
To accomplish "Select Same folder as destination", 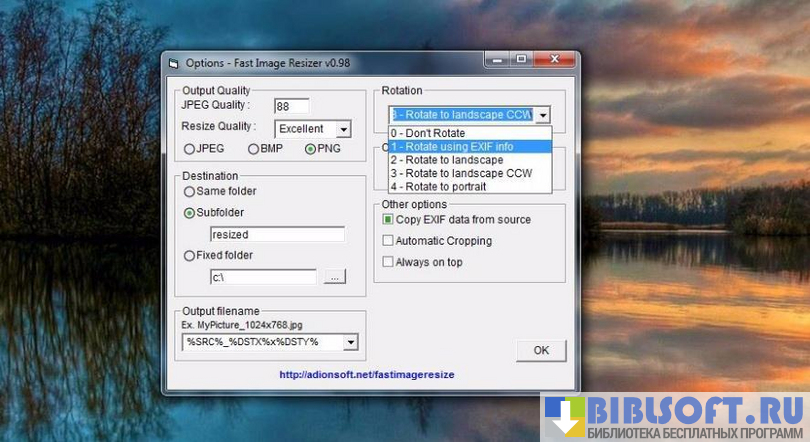I will [x=189, y=191].
